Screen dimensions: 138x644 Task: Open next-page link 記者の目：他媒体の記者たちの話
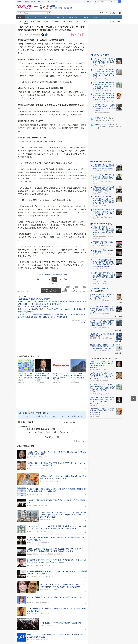tap(52, 274)
